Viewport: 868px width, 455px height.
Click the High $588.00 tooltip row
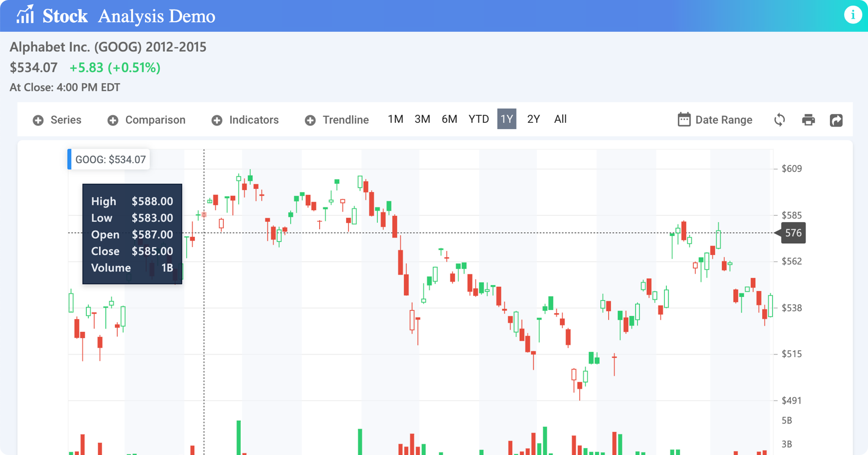point(132,201)
